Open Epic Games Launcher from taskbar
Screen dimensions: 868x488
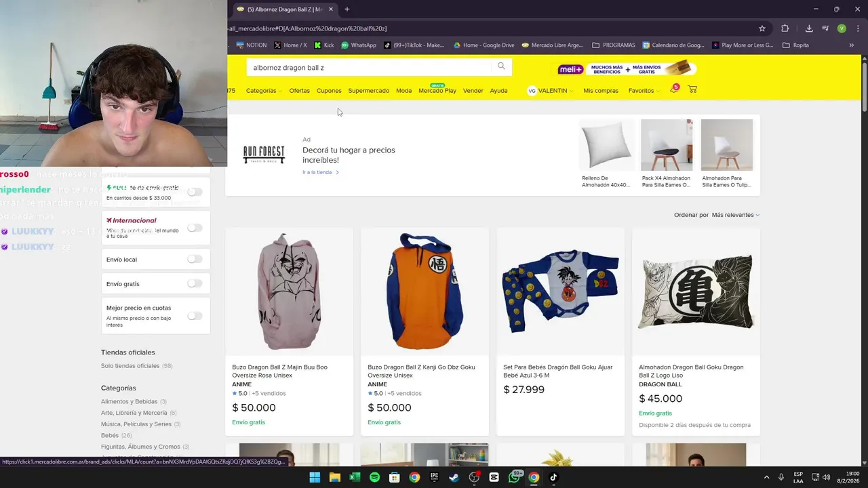coord(434,477)
